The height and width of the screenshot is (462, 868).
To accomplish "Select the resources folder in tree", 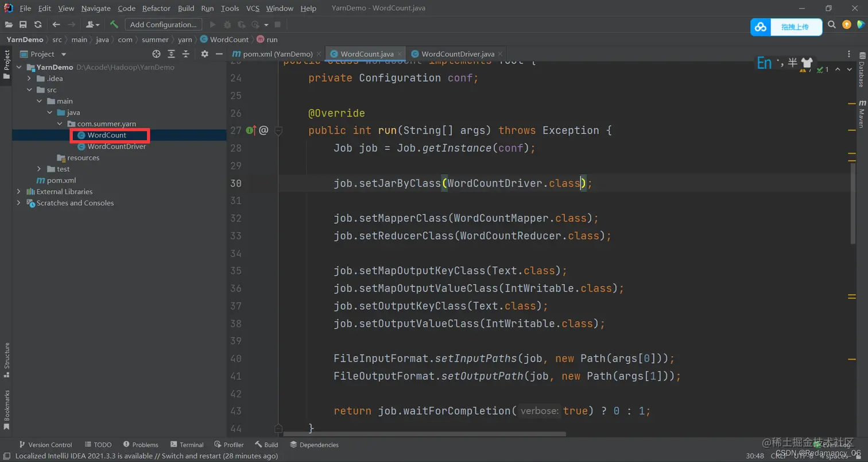I will click(x=83, y=158).
